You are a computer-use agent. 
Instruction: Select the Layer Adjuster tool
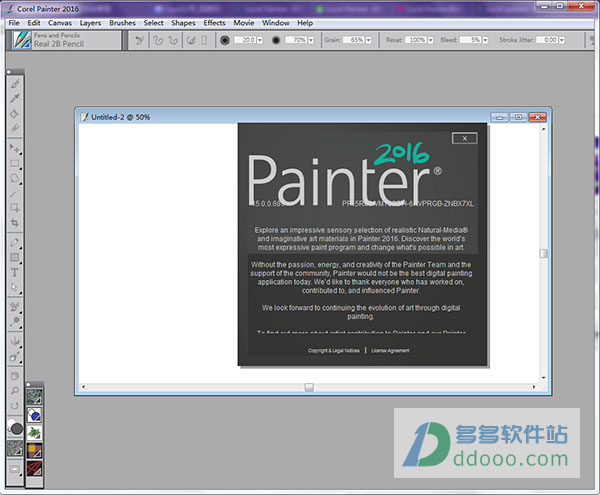[15, 148]
